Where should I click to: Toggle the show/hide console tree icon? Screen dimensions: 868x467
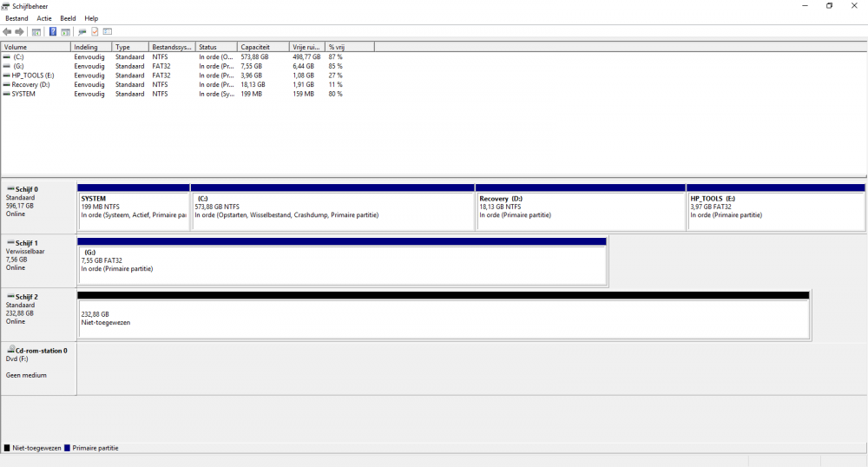click(36, 31)
